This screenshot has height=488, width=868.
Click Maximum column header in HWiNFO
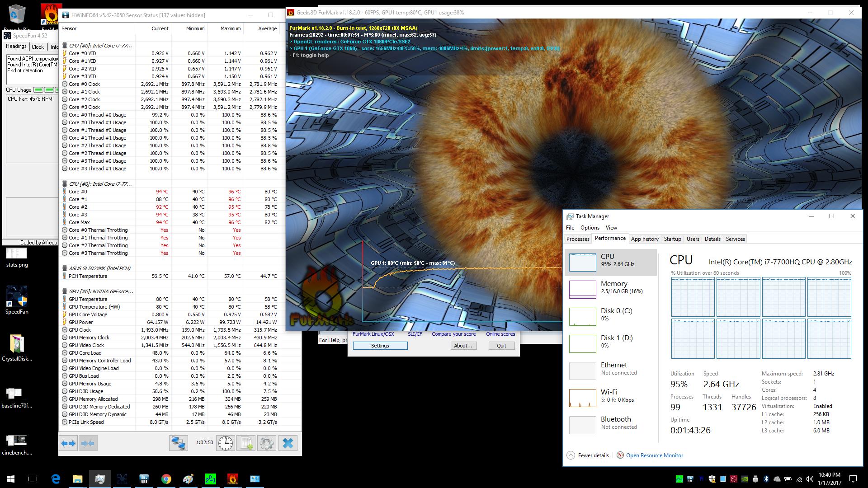(x=230, y=28)
